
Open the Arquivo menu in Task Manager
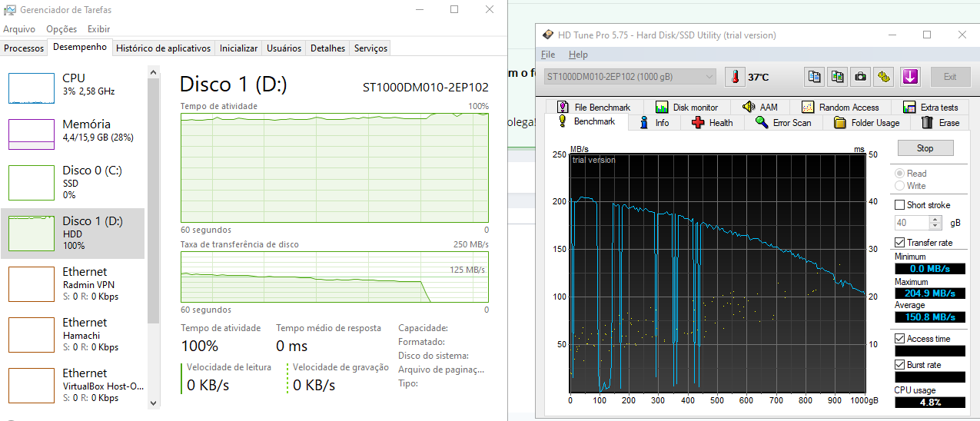click(x=19, y=29)
